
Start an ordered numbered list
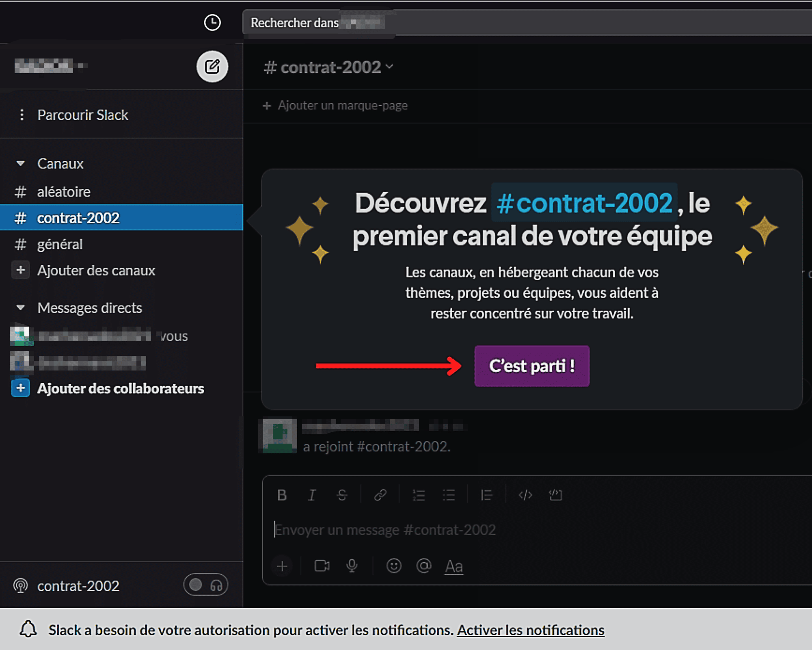click(x=419, y=495)
